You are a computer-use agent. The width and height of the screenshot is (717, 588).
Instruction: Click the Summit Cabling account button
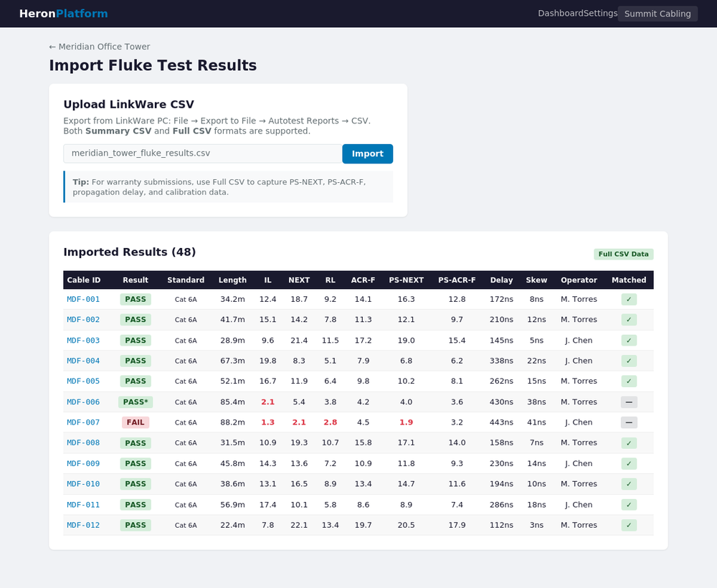657,13
